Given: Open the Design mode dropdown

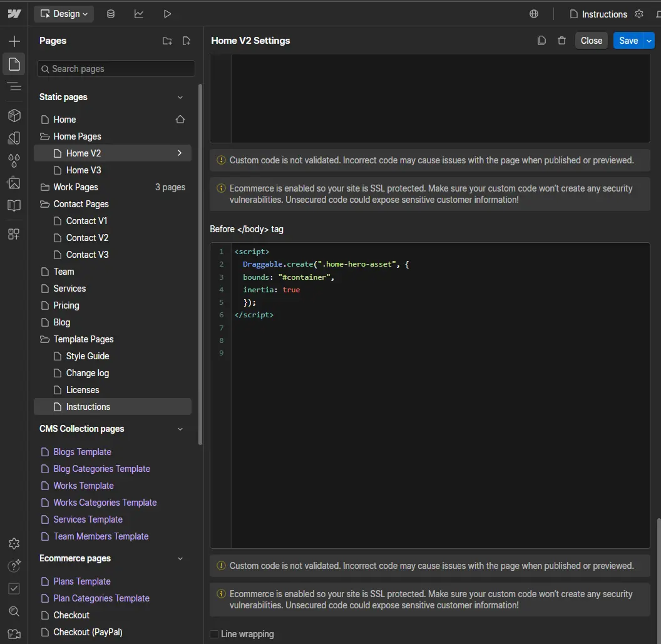Looking at the screenshot, I should (x=64, y=14).
